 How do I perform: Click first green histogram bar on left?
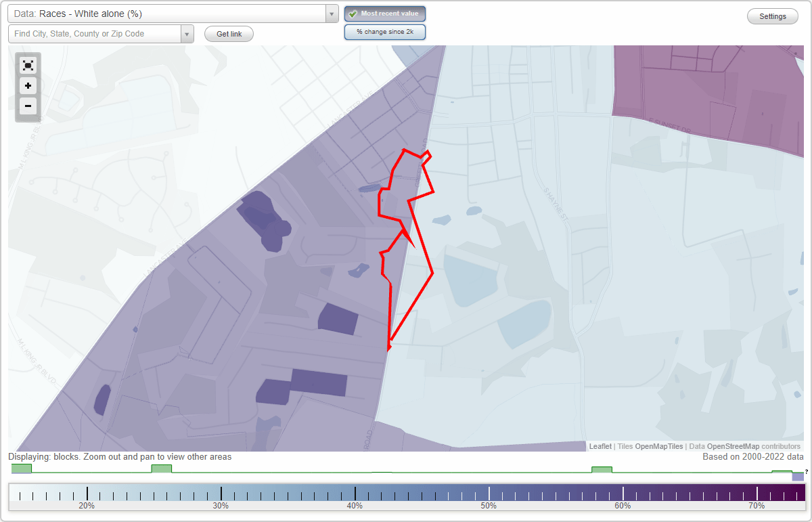coord(22,469)
